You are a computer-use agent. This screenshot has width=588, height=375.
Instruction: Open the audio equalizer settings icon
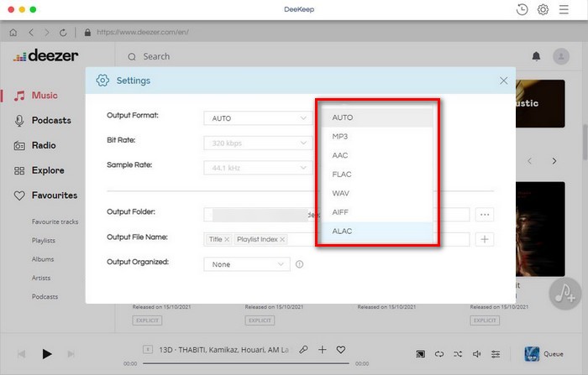[496, 354]
